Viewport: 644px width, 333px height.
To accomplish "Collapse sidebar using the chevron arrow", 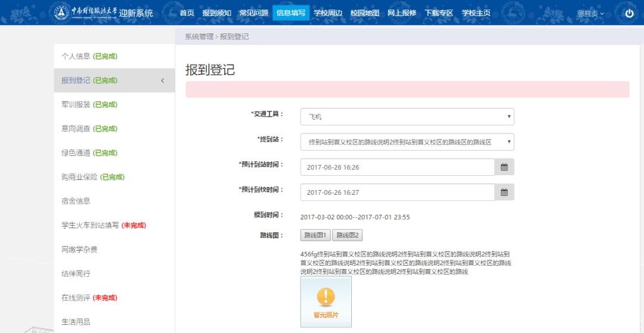I will click(x=163, y=81).
